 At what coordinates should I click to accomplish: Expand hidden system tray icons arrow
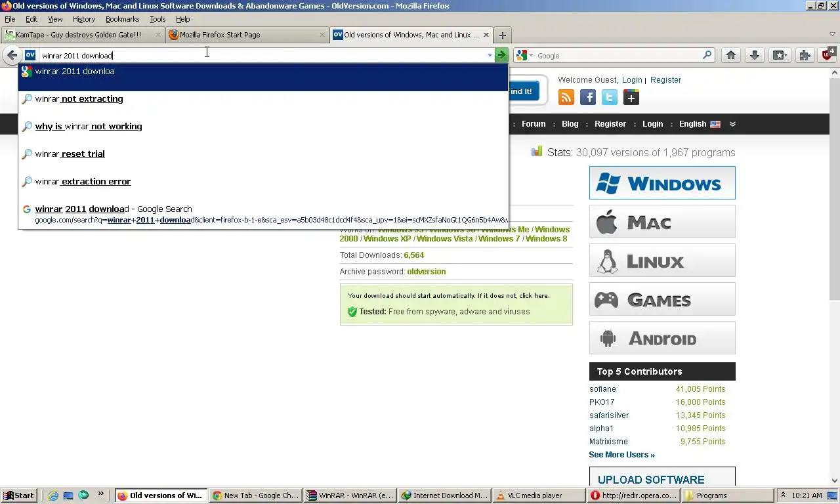(x=783, y=495)
